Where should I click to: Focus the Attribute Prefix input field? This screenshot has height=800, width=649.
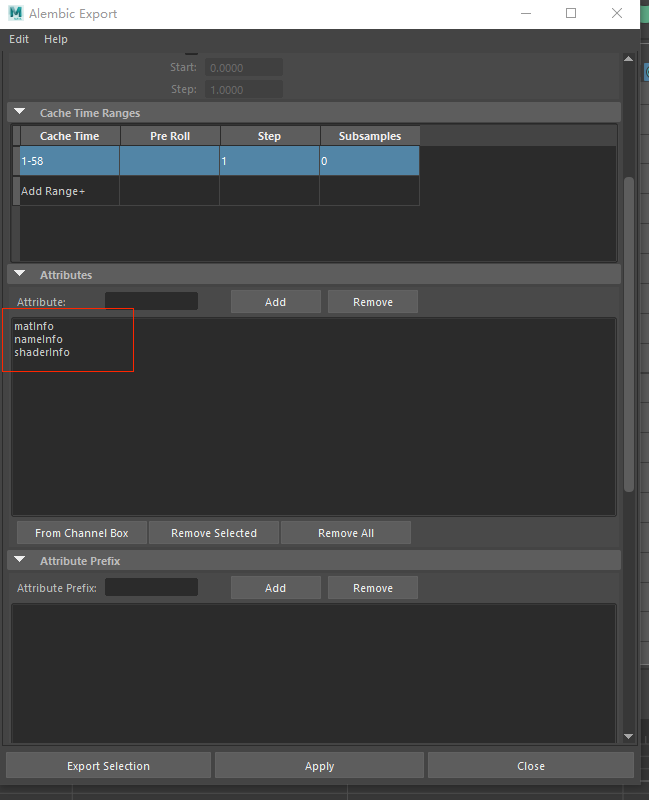point(151,588)
